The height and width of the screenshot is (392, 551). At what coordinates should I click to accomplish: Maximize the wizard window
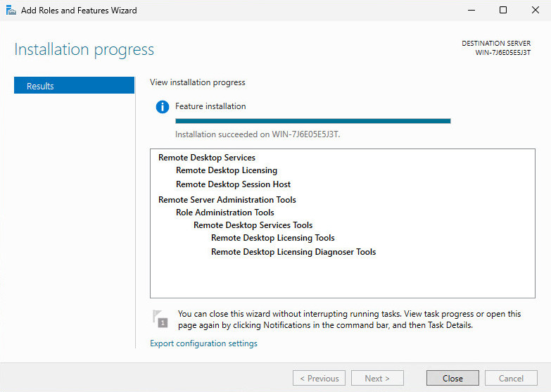tap(503, 10)
